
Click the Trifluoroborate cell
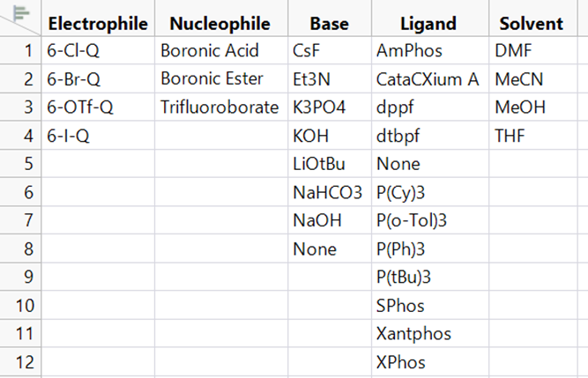[221, 107]
